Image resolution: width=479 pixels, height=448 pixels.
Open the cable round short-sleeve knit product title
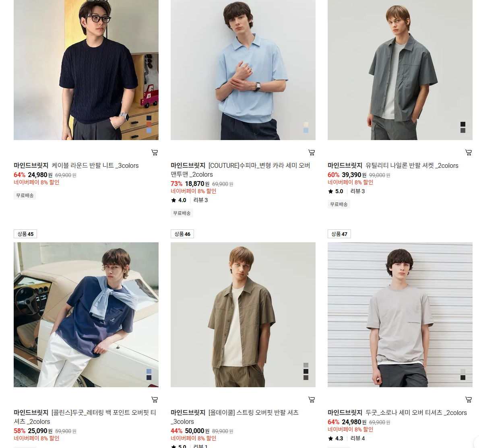95,165
